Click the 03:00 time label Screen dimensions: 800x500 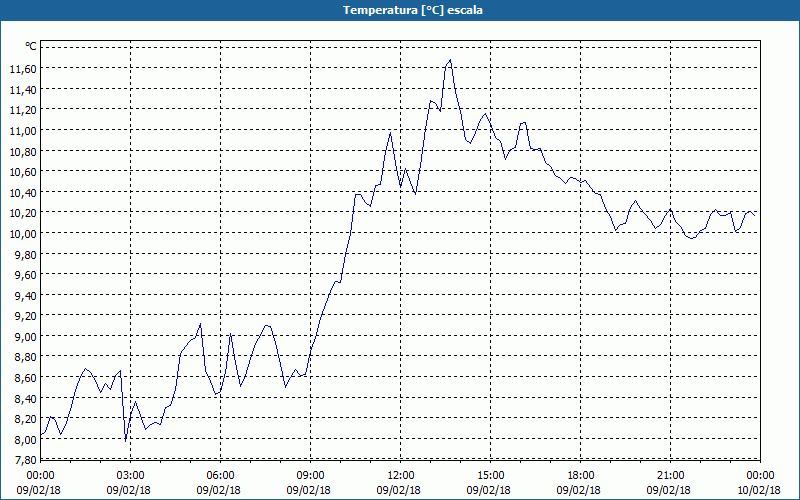coord(131,476)
